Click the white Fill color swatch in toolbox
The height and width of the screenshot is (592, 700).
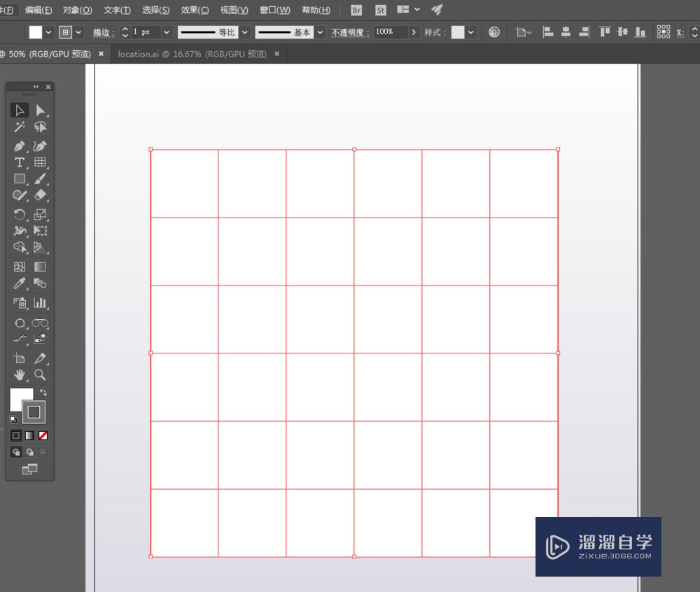coord(19,398)
